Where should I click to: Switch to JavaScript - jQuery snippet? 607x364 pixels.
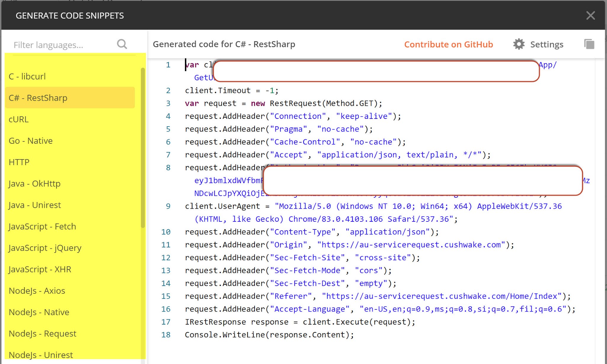tap(45, 248)
